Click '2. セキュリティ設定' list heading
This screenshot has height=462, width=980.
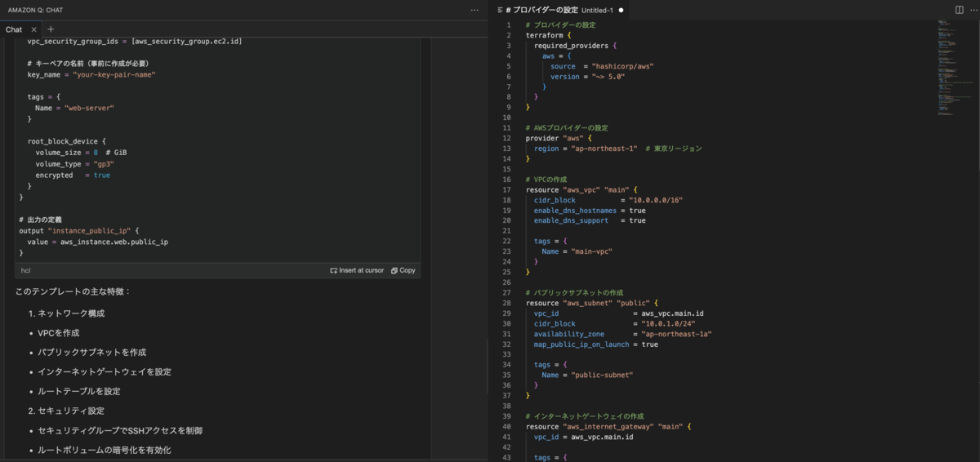click(66, 411)
